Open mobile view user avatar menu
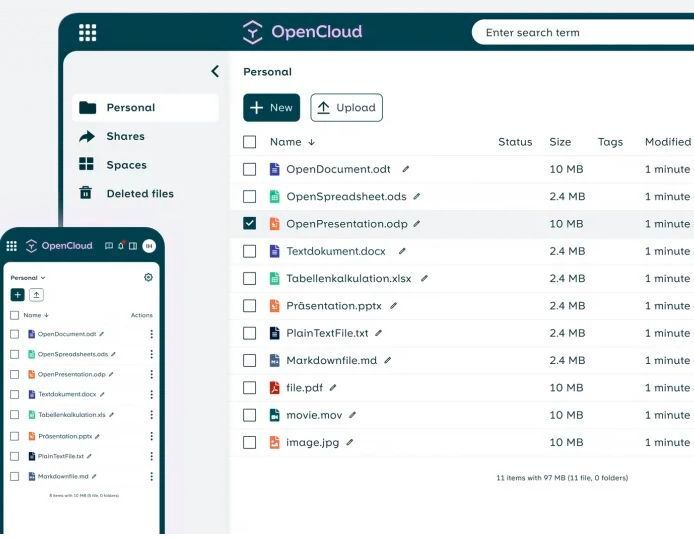 (149, 246)
